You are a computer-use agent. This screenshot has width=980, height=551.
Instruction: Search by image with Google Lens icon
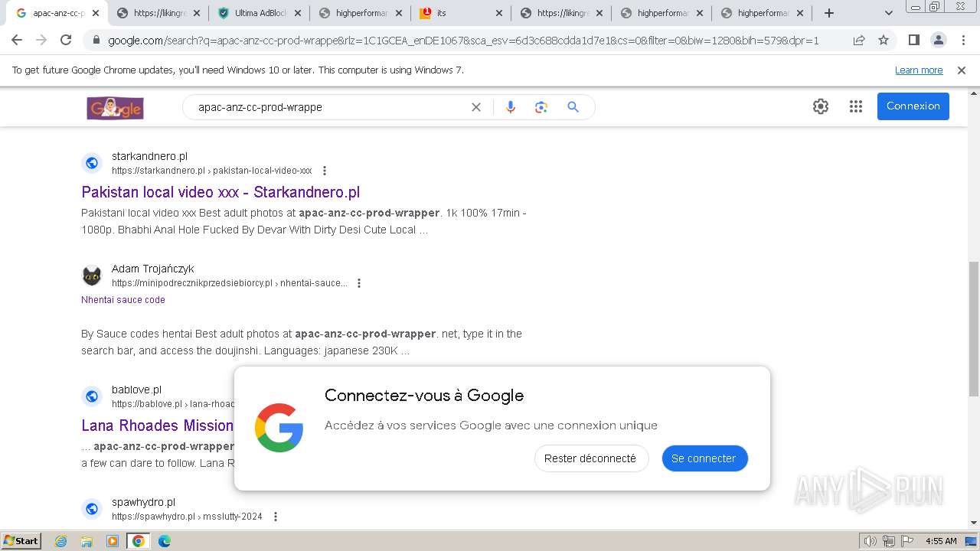click(541, 107)
